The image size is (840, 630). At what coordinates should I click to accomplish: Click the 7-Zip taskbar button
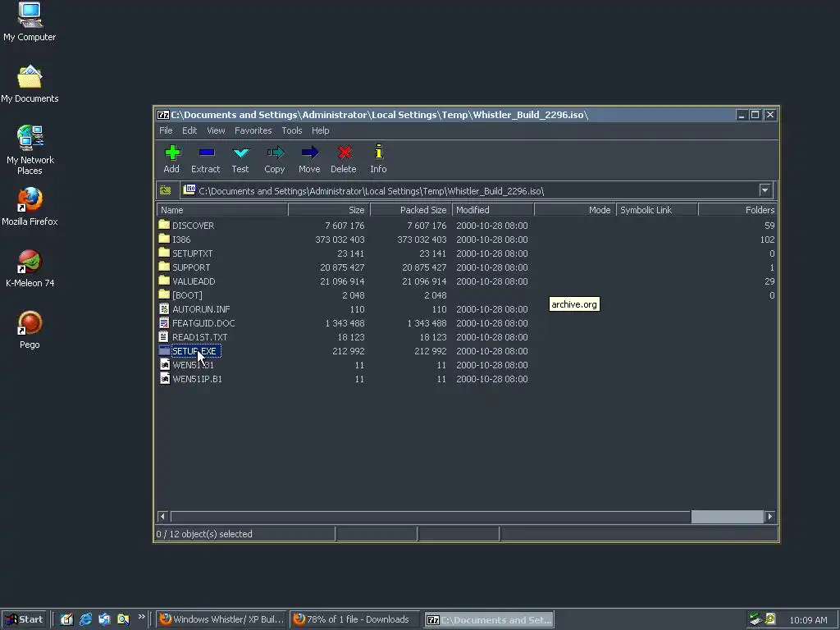(x=489, y=619)
